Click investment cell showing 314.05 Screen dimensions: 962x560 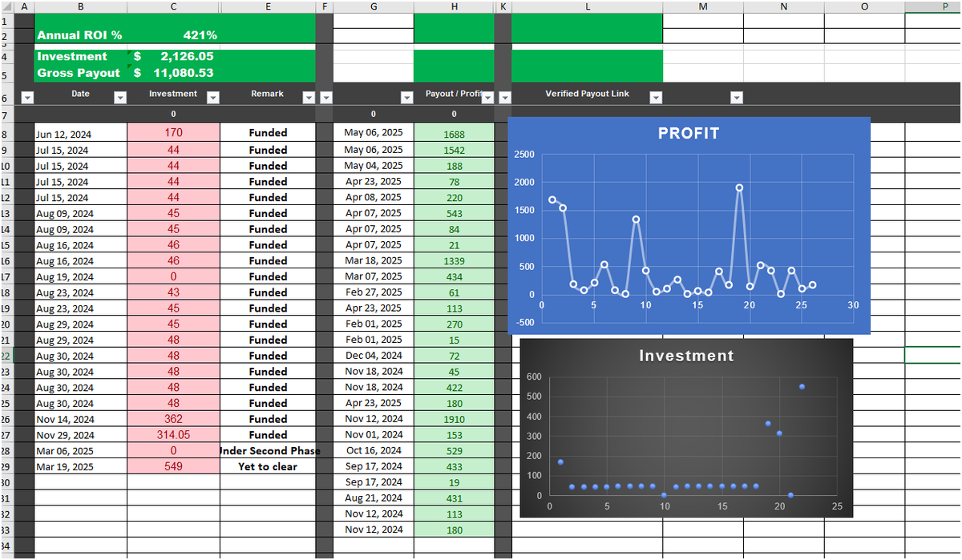[173, 435]
